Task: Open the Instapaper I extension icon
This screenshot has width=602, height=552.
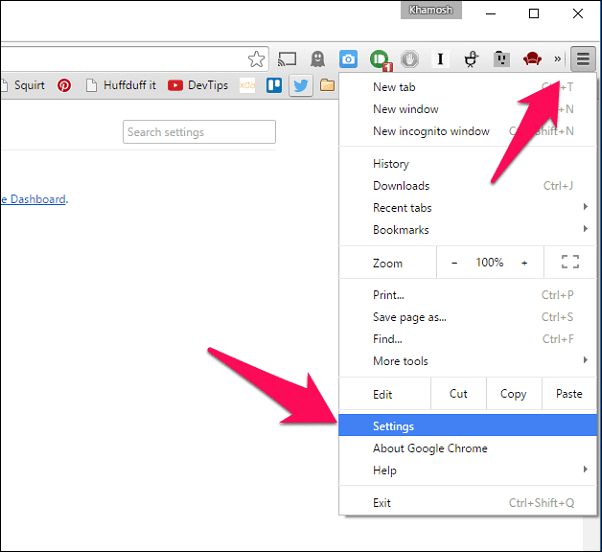Action: click(x=440, y=59)
